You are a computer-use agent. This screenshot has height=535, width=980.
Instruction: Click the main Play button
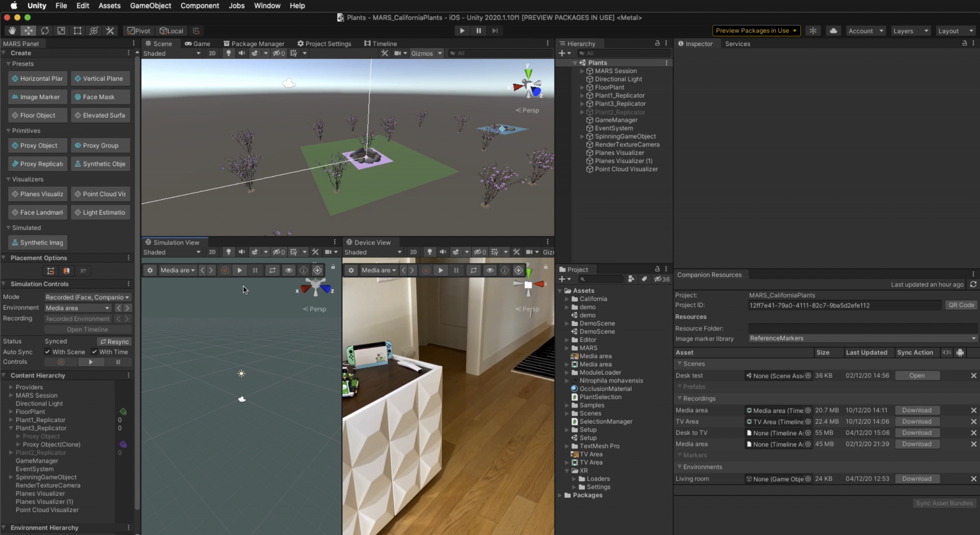tap(462, 31)
